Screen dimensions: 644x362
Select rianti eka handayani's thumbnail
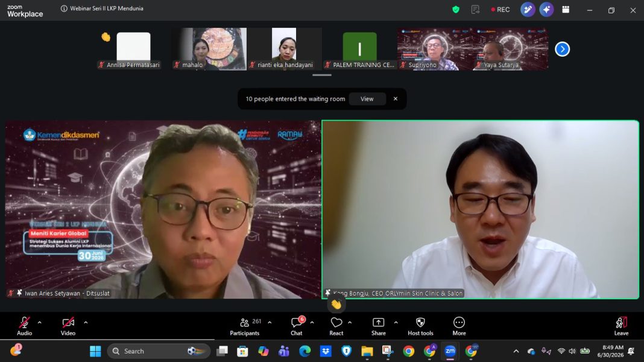coord(284,49)
